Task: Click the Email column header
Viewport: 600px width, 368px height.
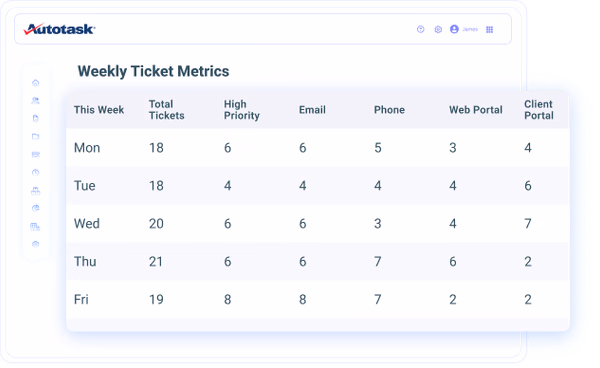Action: (x=312, y=110)
